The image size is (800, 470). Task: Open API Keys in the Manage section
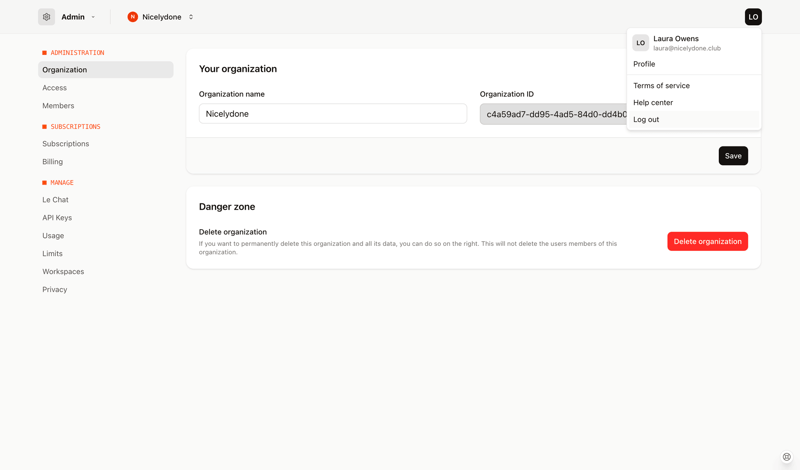click(x=57, y=218)
